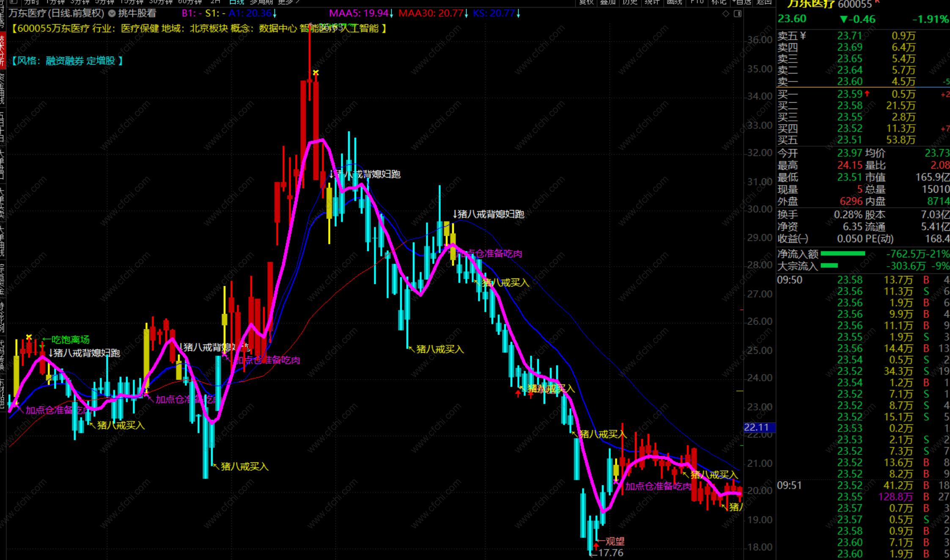Add stock via +自选 button

[x=741, y=2]
